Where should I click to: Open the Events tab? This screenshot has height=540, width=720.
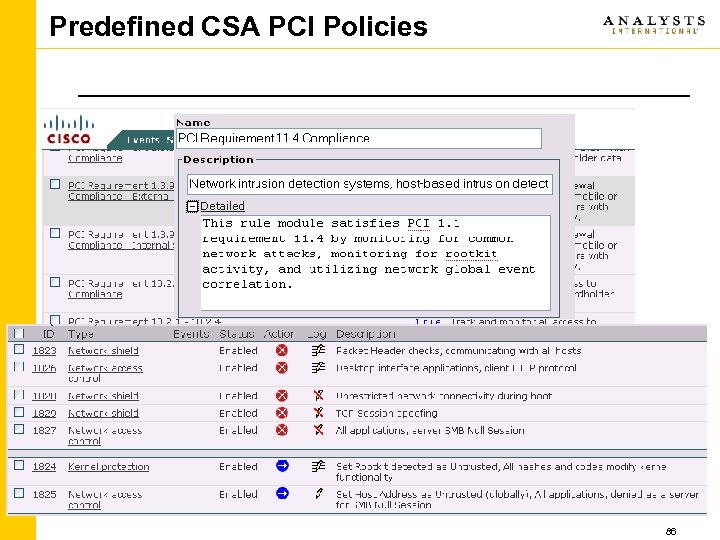142,140
